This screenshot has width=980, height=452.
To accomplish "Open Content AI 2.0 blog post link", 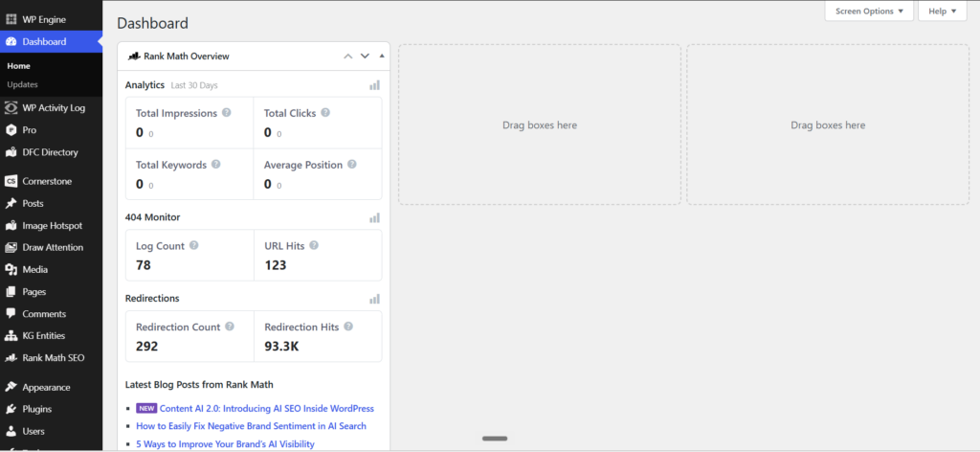I will [x=267, y=408].
